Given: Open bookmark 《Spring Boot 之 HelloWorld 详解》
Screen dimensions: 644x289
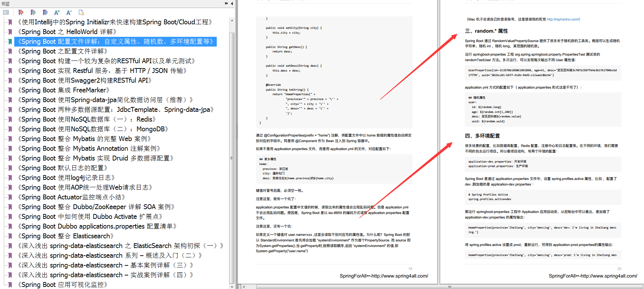Looking at the screenshot, I should [67, 32].
